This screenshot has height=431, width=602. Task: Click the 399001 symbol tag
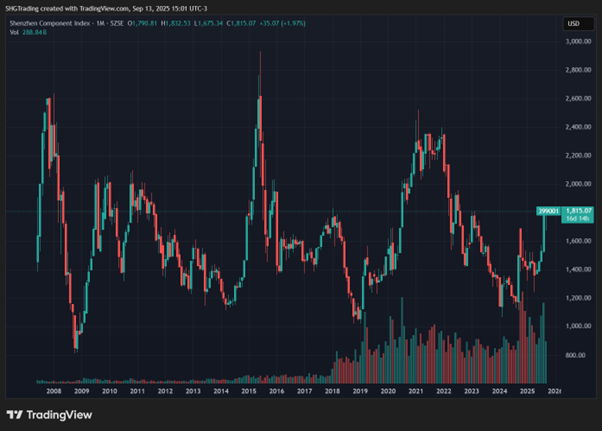click(x=548, y=211)
